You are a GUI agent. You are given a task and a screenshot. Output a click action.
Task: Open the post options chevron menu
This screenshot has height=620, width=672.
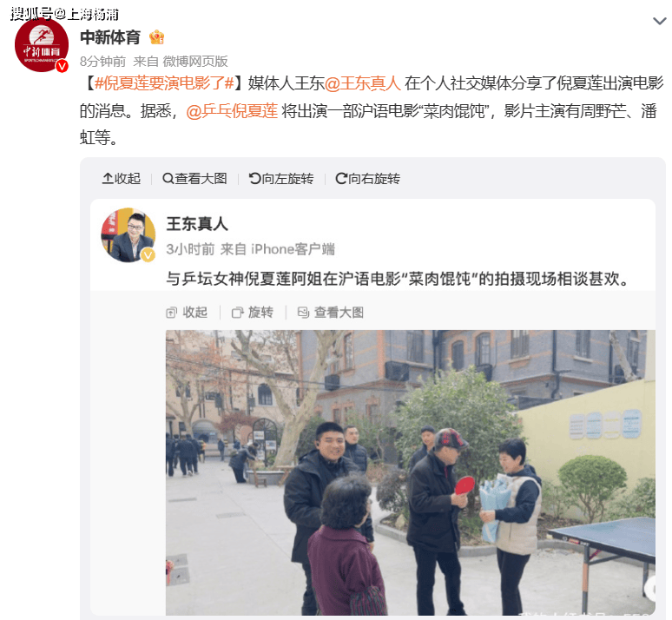[659, 21]
